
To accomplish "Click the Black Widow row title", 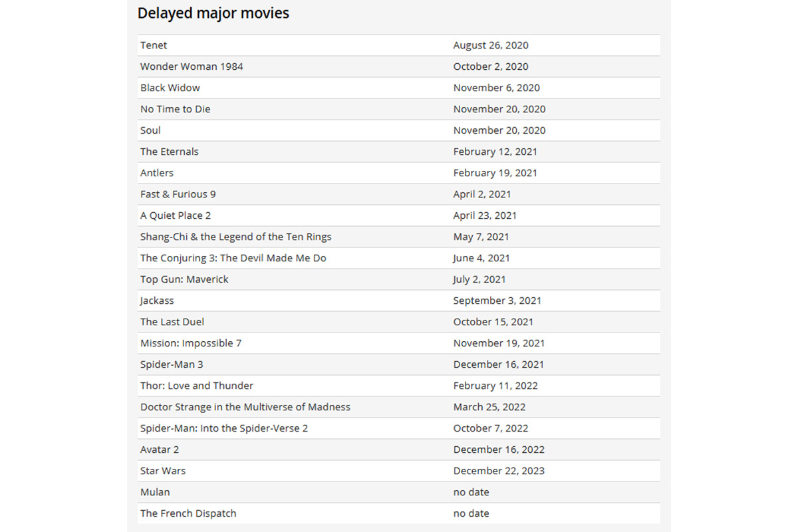I will (170, 88).
